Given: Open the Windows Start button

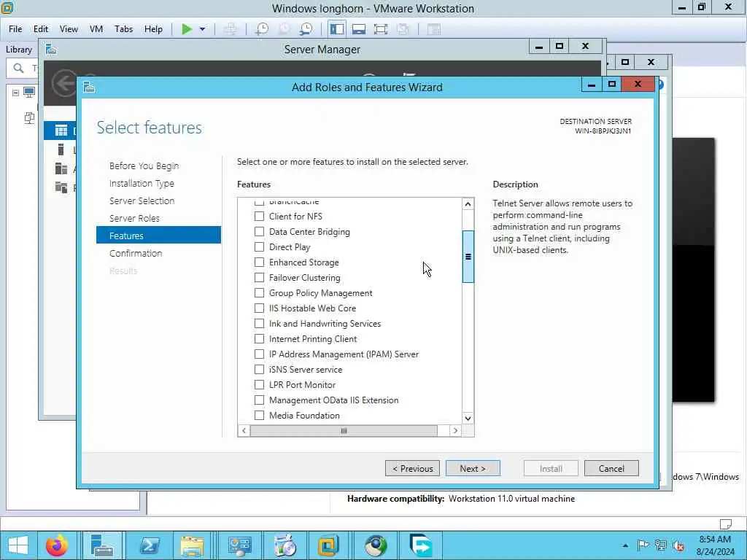Looking at the screenshot, I should pos(18,545).
